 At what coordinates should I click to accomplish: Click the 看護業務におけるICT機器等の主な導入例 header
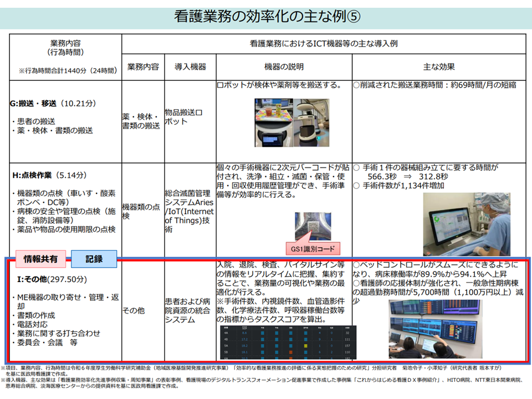pos(324,43)
